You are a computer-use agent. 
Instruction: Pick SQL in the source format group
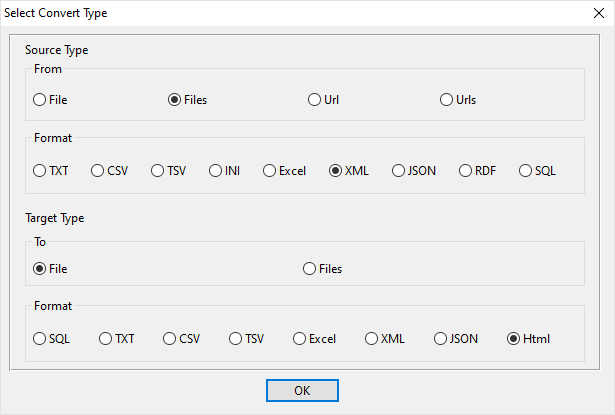526,171
